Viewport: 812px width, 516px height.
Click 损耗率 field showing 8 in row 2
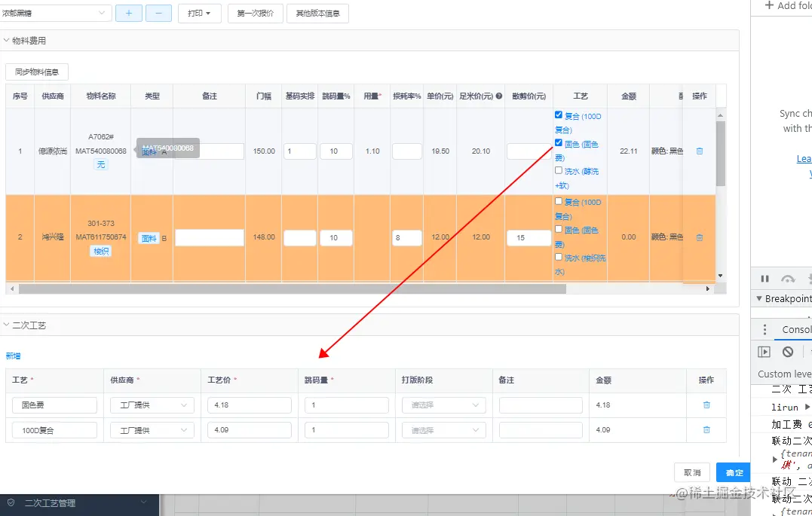click(x=406, y=237)
